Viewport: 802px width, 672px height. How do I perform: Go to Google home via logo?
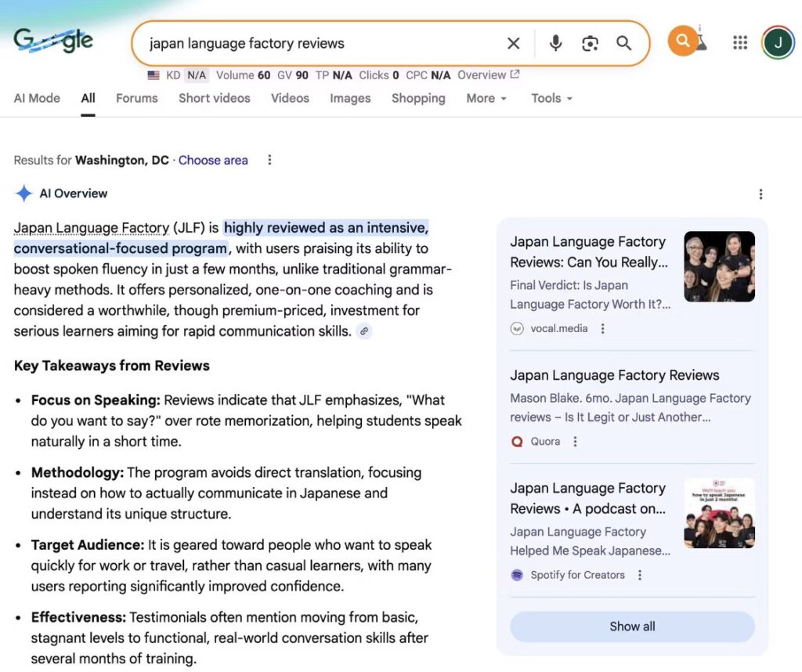tap(53, 41)
